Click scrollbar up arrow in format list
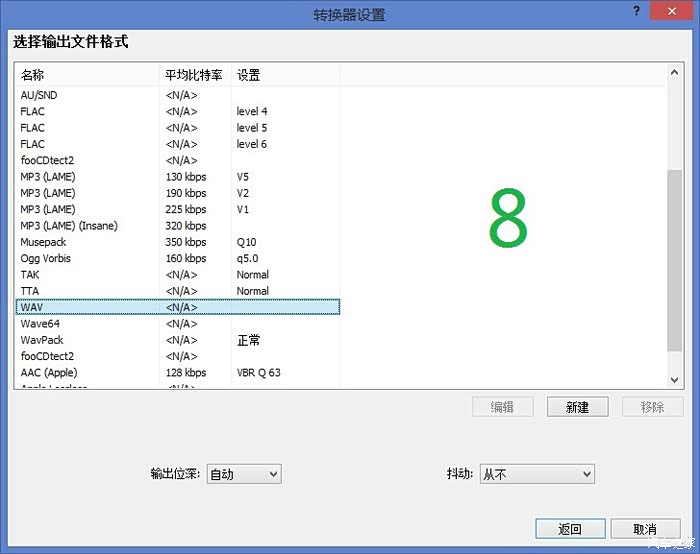700x554 pixels. point(674,73)
